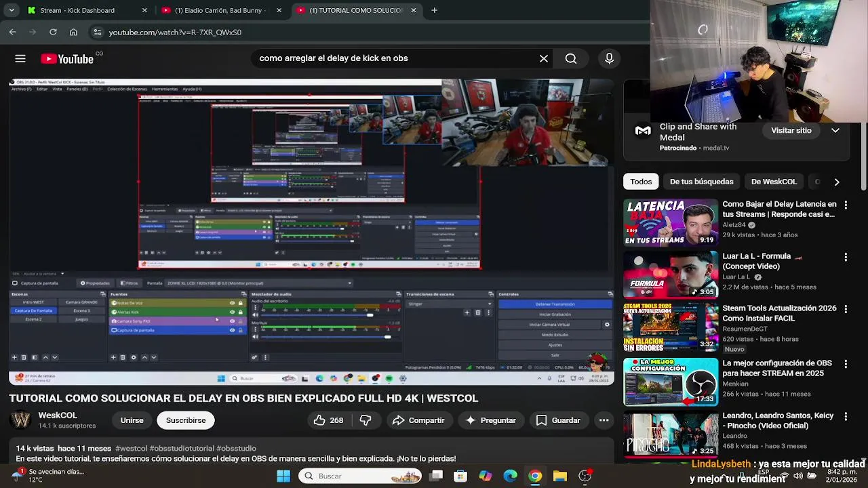868x488 pixels.
Task: Click the Chrome icon on the taskbar
Action: point(535,476)
